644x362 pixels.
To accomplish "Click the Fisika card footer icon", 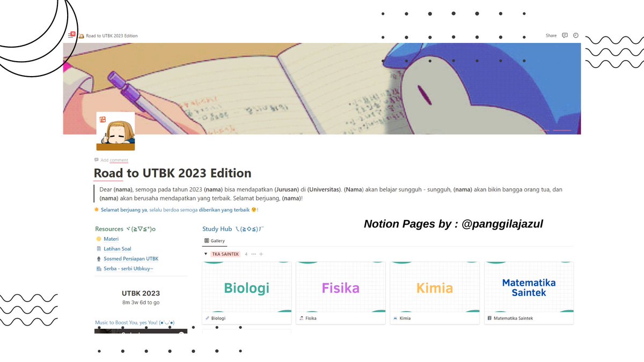I will 301,318.
